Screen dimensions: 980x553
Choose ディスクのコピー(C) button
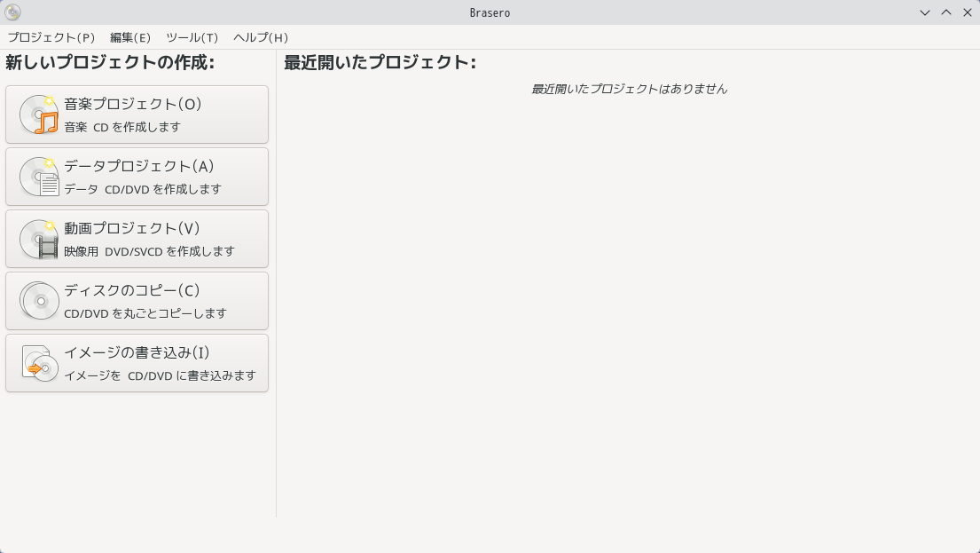(x=137, y=301)
